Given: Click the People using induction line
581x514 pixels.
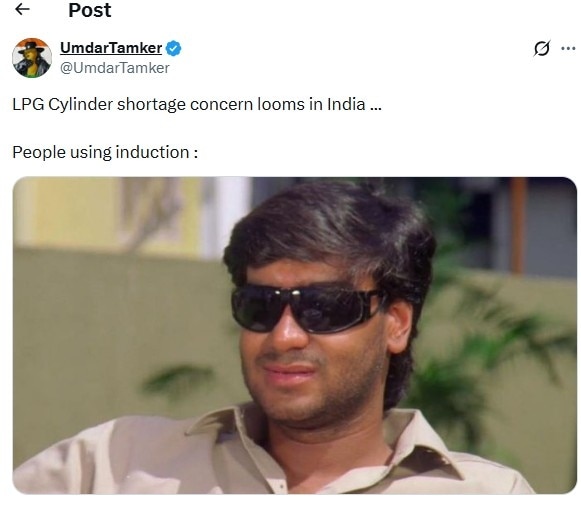Looking at the screenshot, I should point(105,152).
